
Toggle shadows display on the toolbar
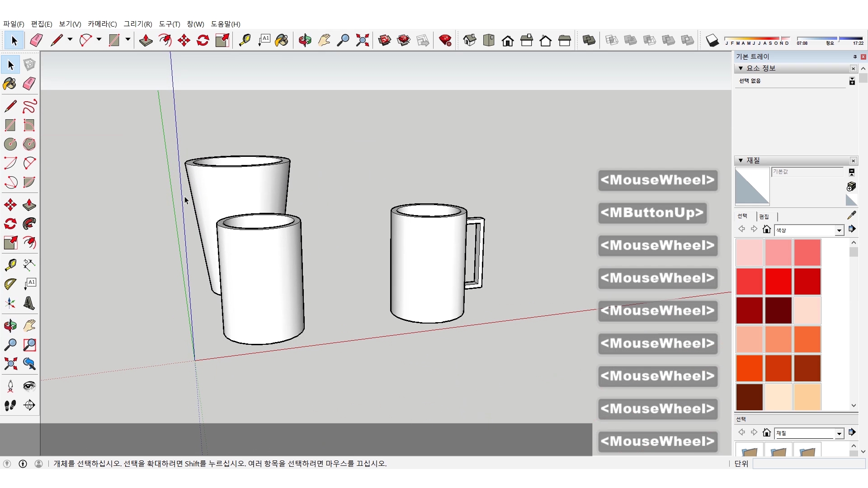712,41
